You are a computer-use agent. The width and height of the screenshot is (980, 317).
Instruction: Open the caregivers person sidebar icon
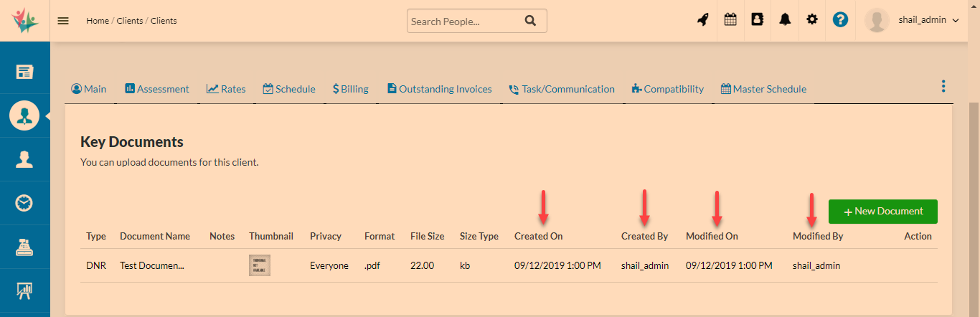tap(24, 159)
